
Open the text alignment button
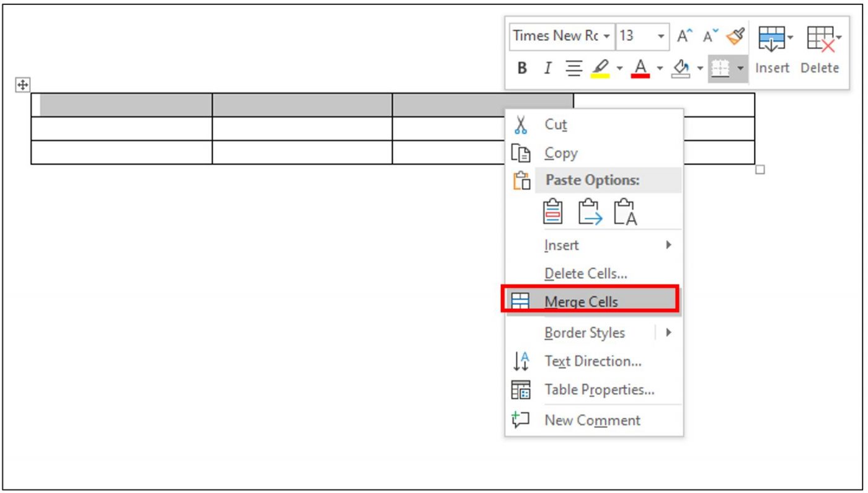coord(574,68)
